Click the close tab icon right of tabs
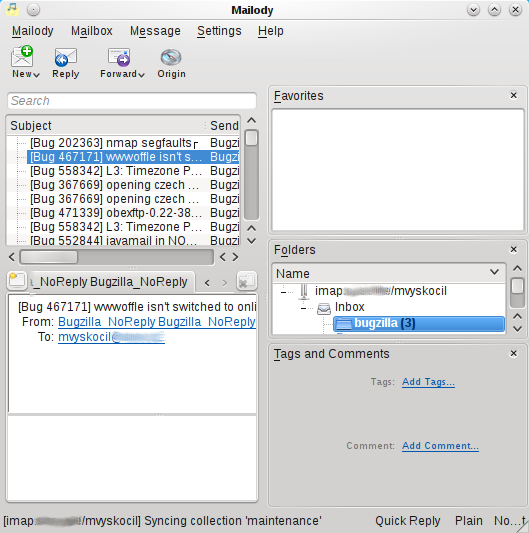The image size is (529, 533). tap(246, 281)
